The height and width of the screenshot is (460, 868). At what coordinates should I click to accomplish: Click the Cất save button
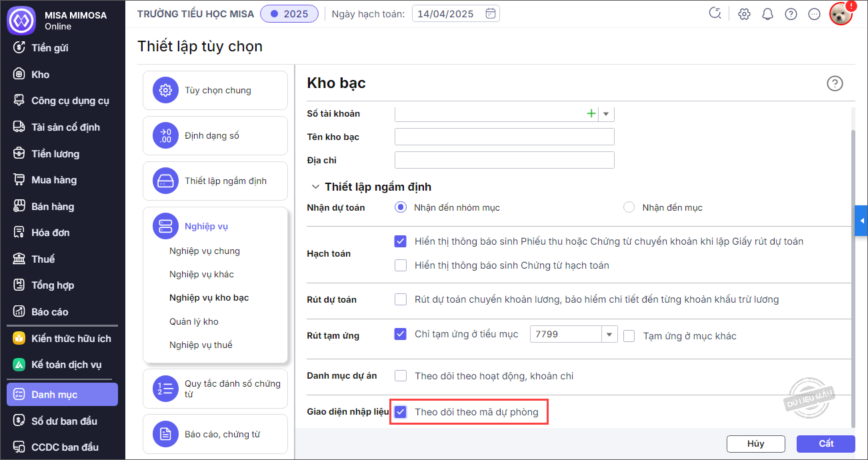(826, 443)
